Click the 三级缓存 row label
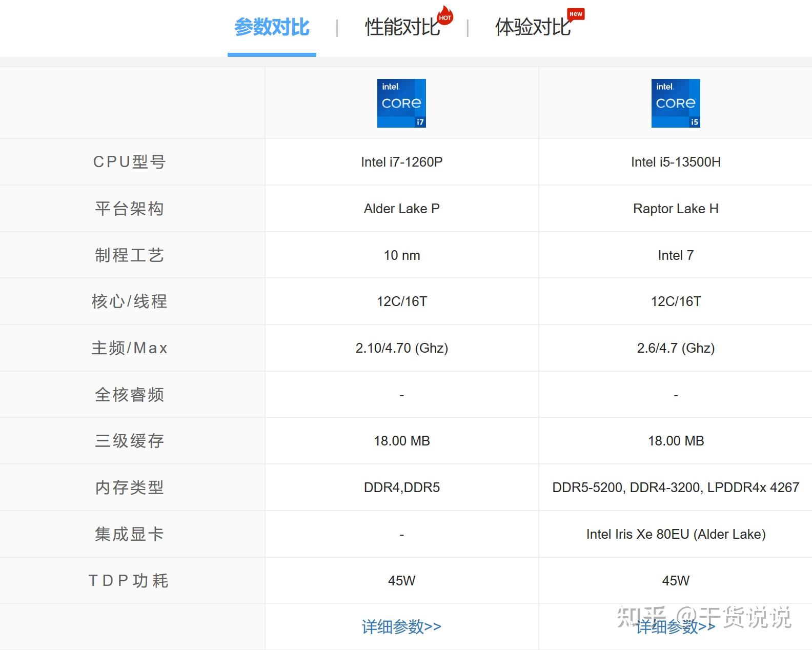 129,441
